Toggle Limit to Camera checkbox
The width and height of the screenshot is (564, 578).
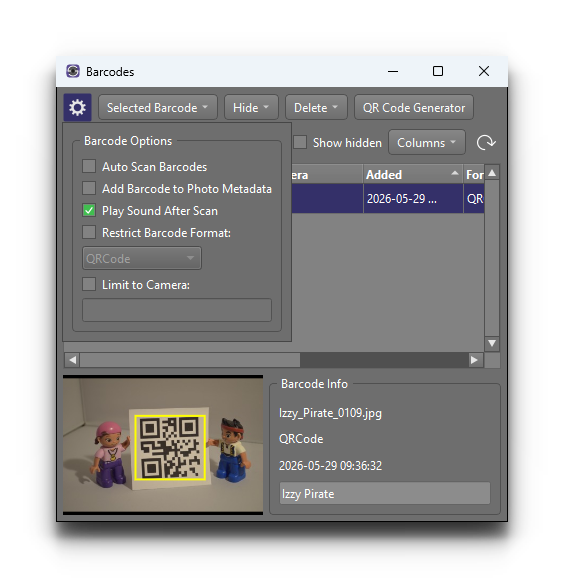coord(89,285)
